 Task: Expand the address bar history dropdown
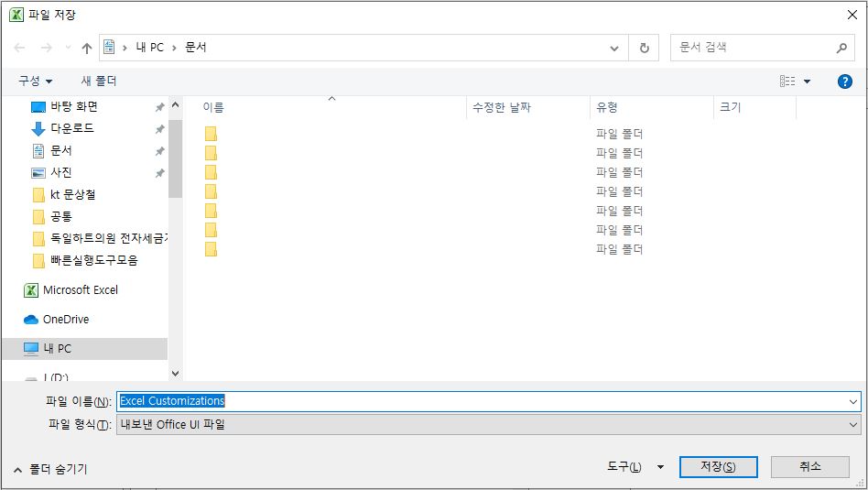(614, 49)
